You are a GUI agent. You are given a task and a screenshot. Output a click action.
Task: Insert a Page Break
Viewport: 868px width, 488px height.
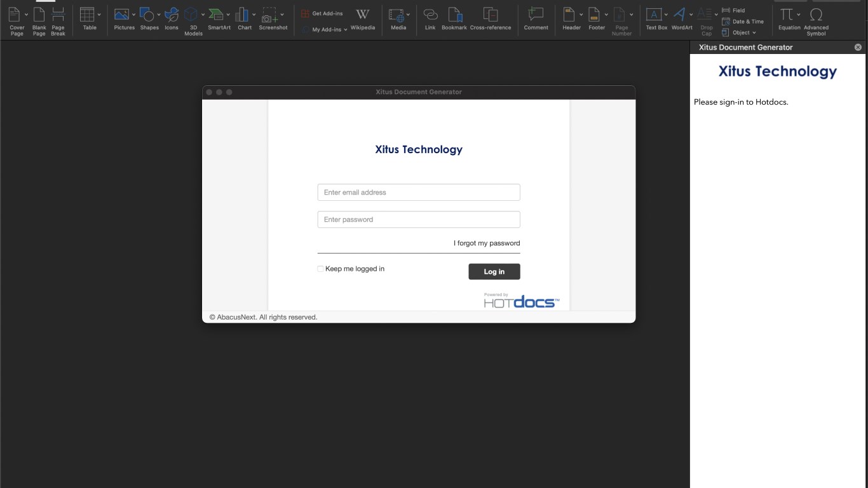(58, 20)
